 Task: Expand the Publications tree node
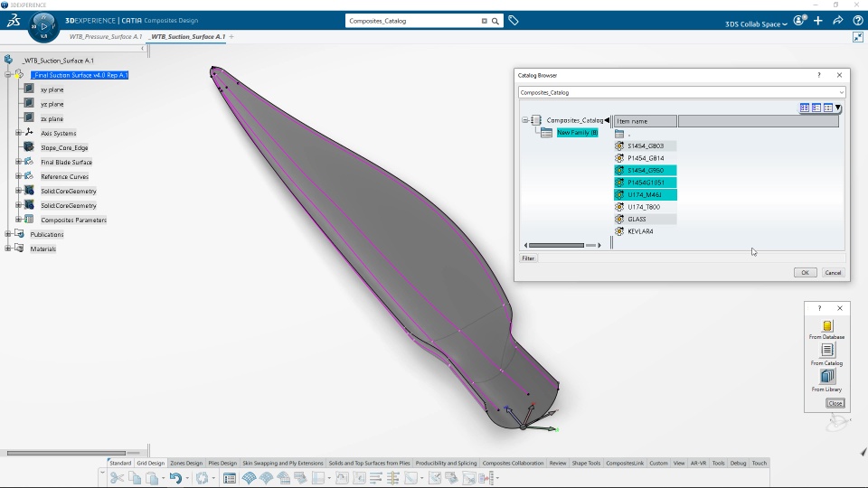8,234
